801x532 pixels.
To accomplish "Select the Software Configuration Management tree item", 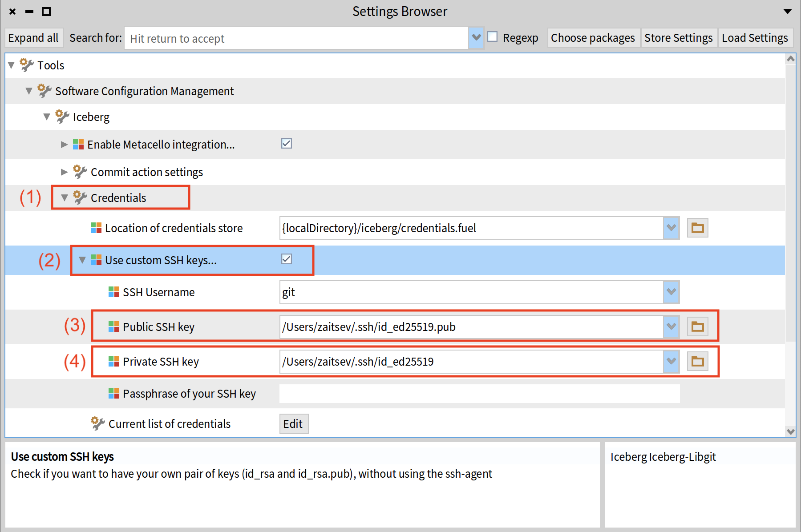I will click(x=144, y=91).
